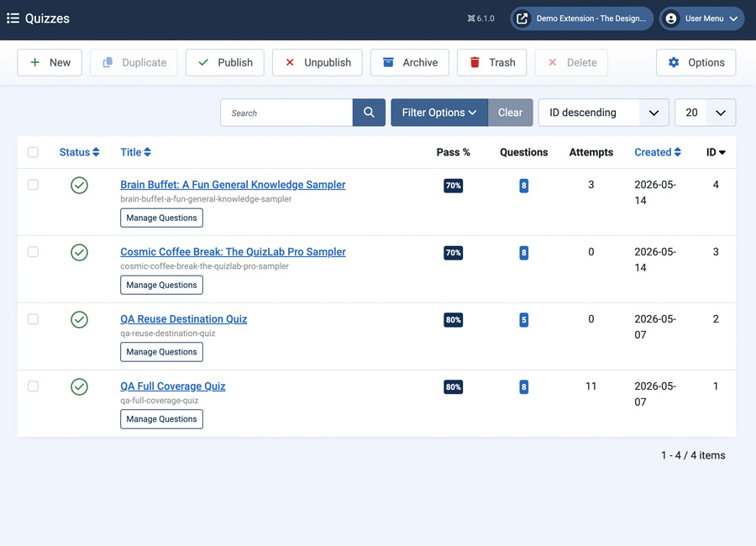Image resolution: width=756 pixels, height=546 pixels.
Task: Click the 5 questions badge for QA Reuse Destination
Action: tap(523, 319)
